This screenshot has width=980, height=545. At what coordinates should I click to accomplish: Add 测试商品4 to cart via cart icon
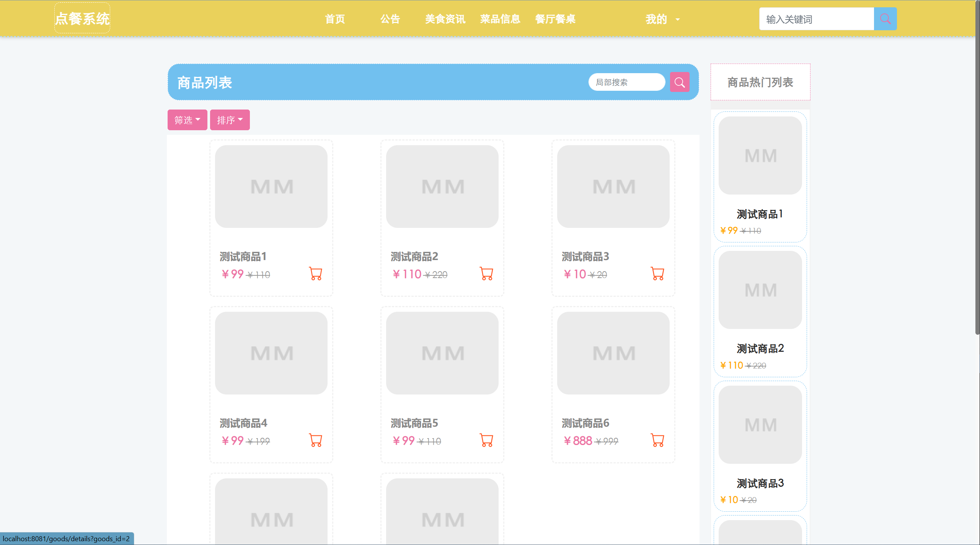tap(315, 440)
